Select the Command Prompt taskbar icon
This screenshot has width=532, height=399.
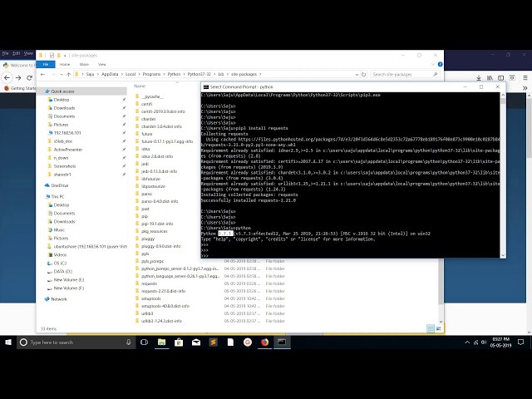[x=282, y=342]
